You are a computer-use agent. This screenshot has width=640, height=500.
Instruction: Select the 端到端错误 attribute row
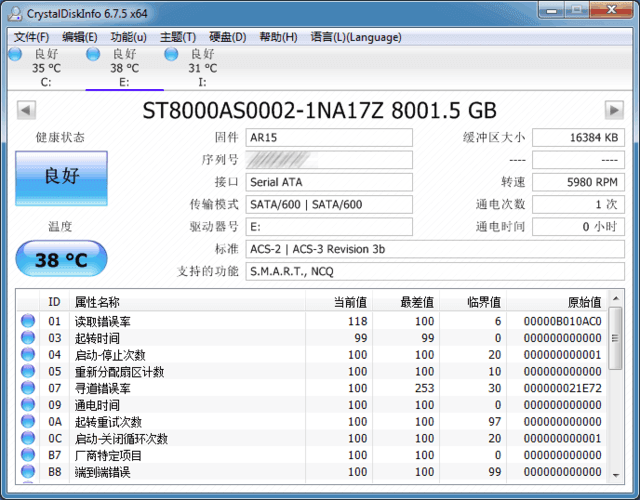point(312,472)
